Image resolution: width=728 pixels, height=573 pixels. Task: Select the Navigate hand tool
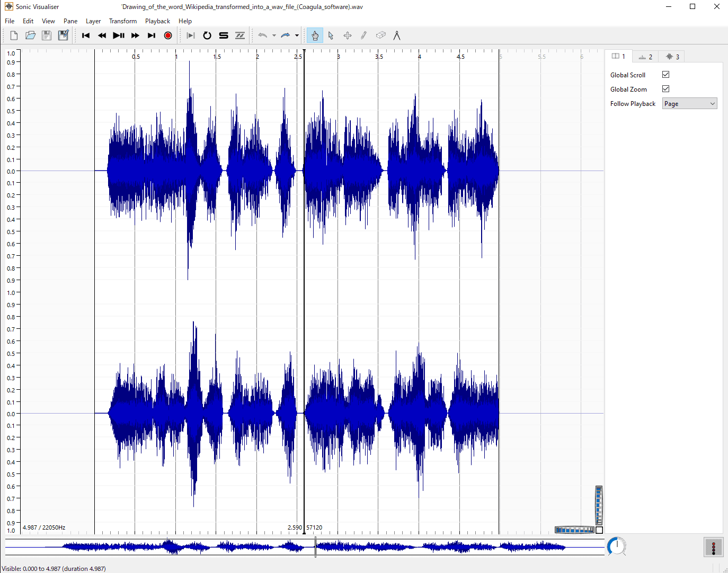coord(315,35)
